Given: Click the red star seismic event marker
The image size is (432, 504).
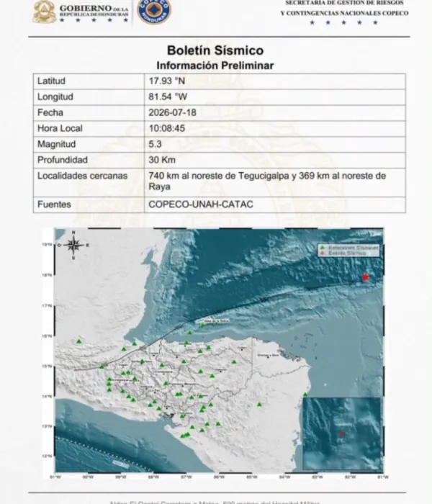Looking at the screenshot, I should 366,277.
